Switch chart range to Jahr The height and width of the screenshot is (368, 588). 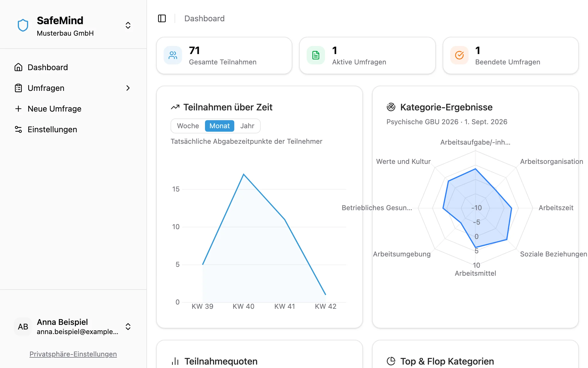point(247,126)
